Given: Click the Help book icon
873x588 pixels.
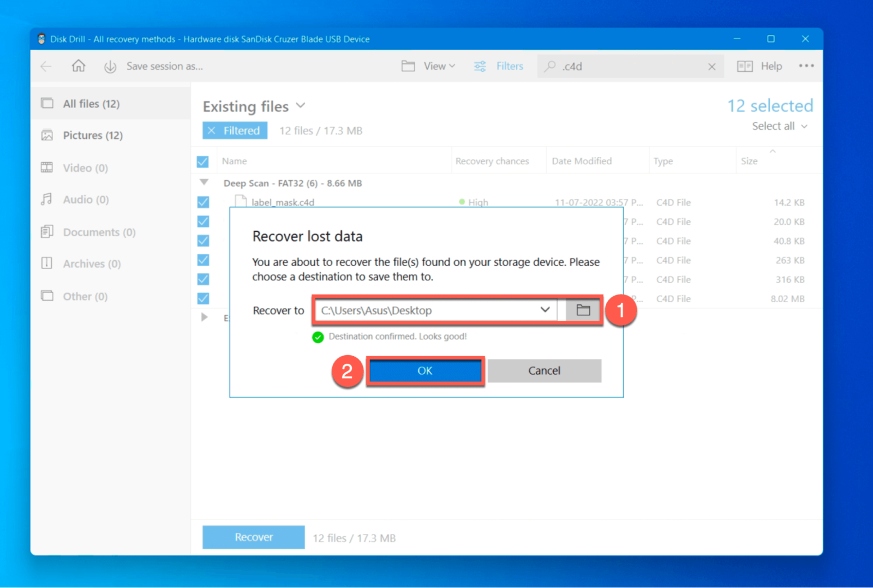Looking at the screenshot, I should [745, 66].
